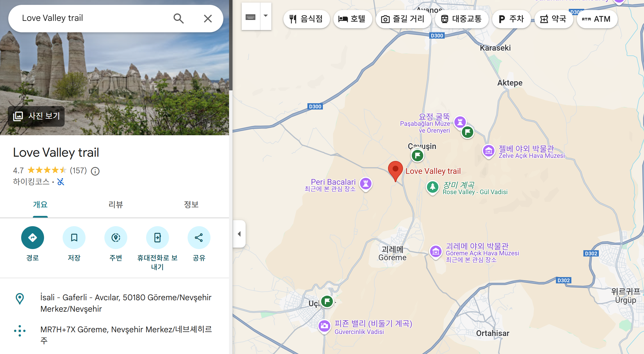Collapse the side panel arrow

click(239, 234)
